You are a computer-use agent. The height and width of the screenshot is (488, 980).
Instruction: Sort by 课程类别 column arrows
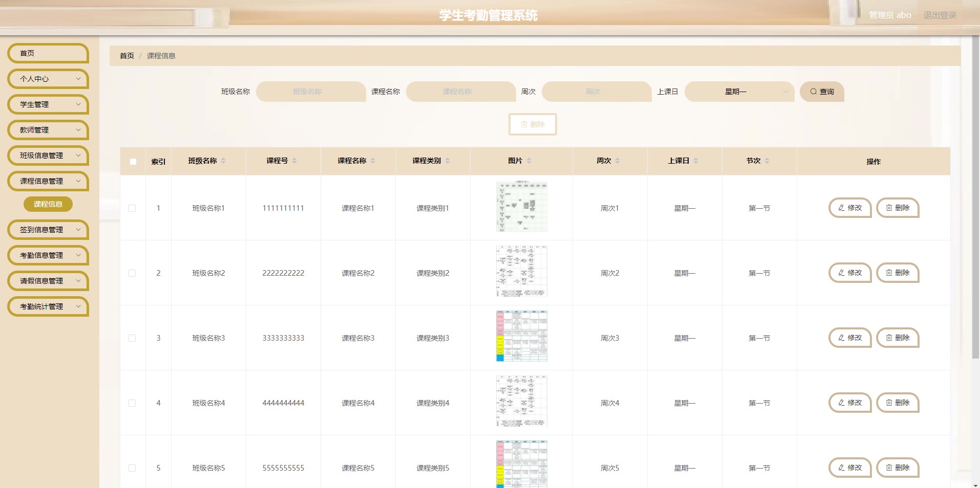pos(448,161)
